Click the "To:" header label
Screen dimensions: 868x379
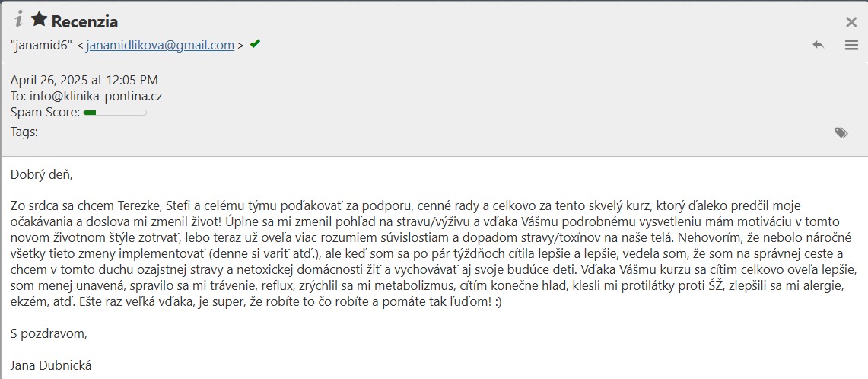(x=19, y=97)
